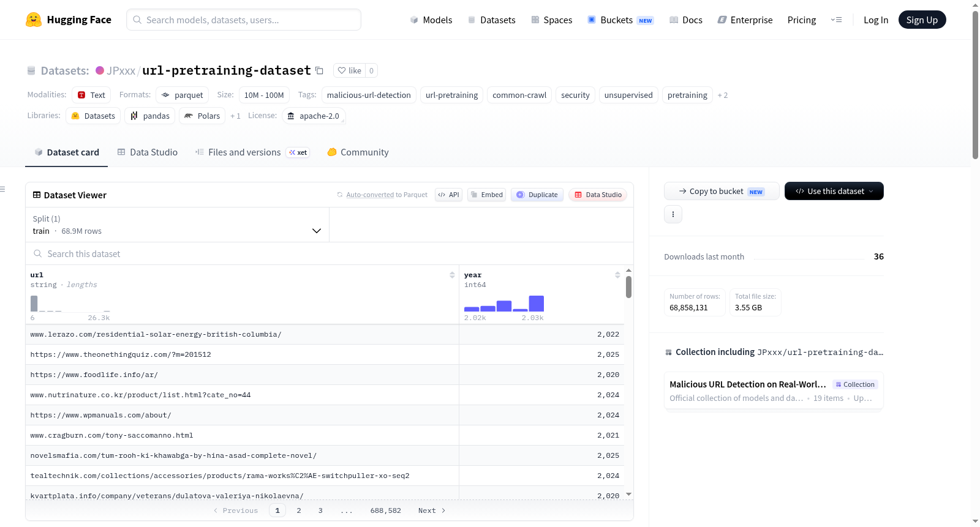Open the more options three-dot button
The height and width of the screenshot is (527, 980).
pyautogui.click(x=673, y=214)
